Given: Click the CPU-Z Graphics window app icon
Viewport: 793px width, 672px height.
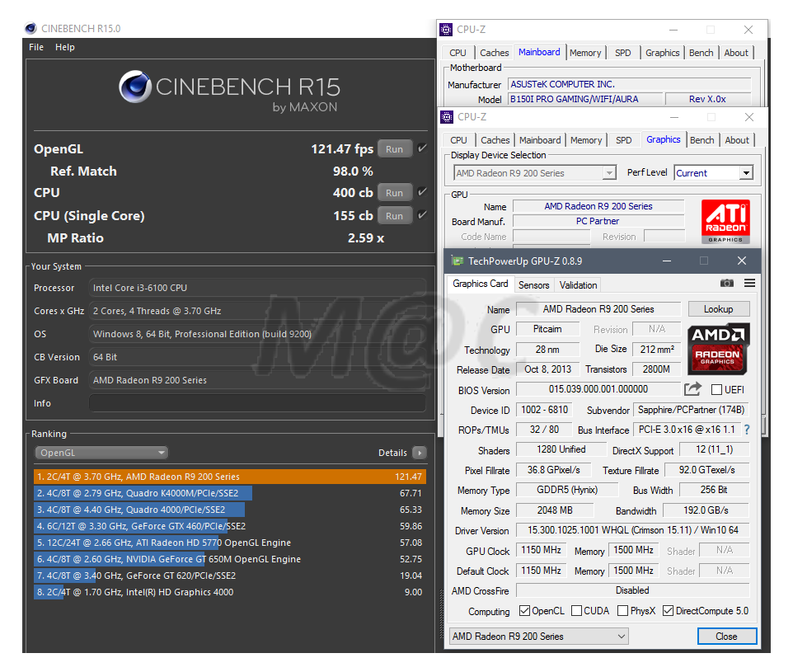Looking at the screenshot, I should 447,117.
